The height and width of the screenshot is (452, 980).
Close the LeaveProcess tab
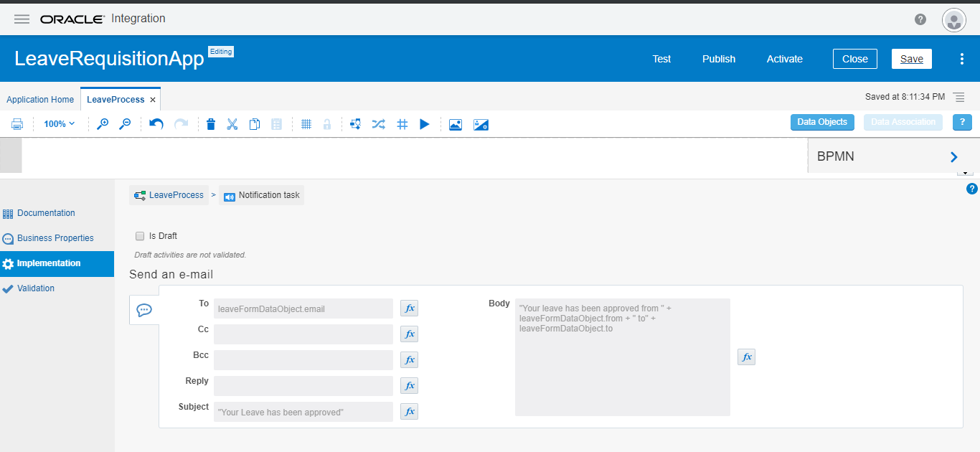pos(153,100)
